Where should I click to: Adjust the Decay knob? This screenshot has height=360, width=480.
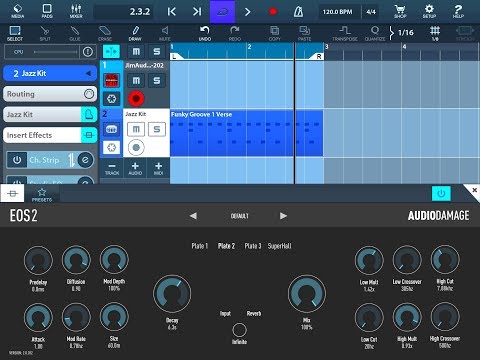click(172, 293)
